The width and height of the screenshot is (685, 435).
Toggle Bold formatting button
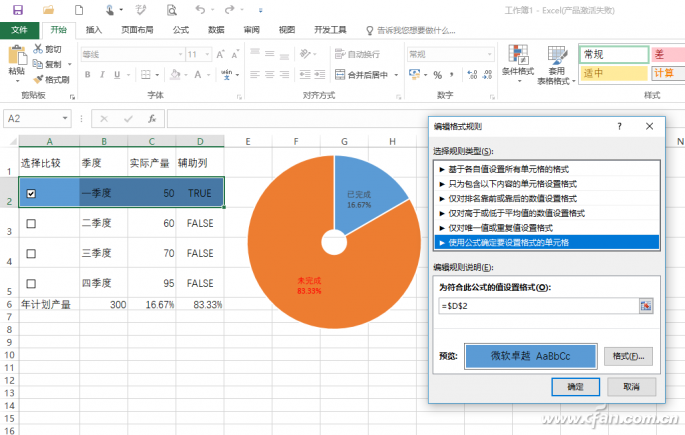point(88,75)
